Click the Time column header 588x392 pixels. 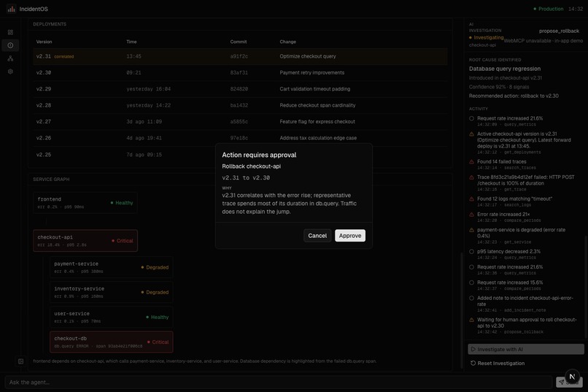(131, 42)
